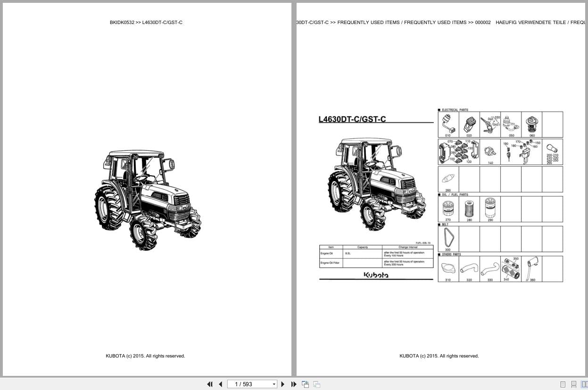The image size is (588, 390).
Task: Click the 'BKIDK0532 >> L4630DT-C/GST-C' header text
Action: (x=146, y=22)
